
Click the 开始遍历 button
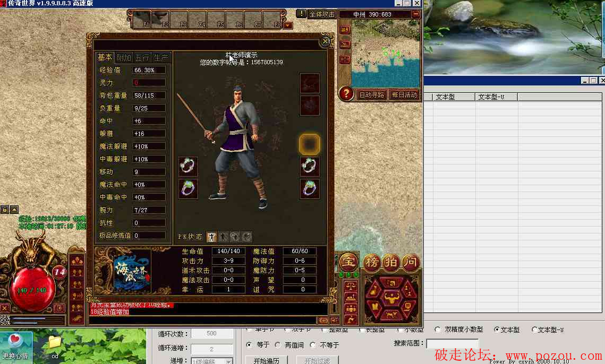(x=266, y=361)
